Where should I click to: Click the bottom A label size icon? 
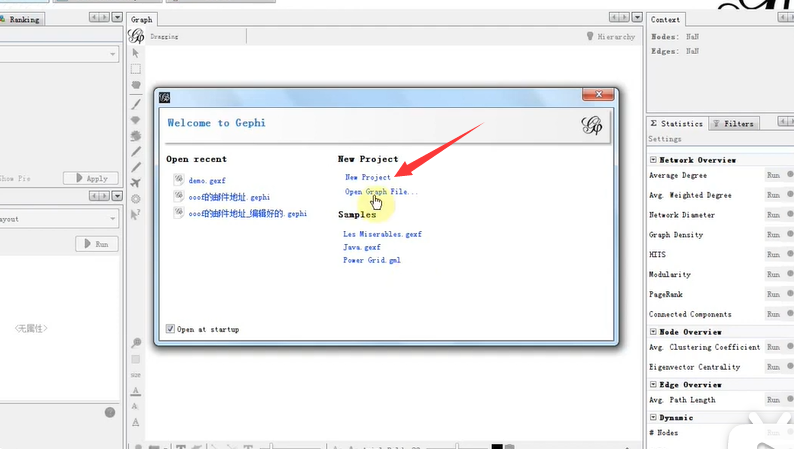(136, 422)
